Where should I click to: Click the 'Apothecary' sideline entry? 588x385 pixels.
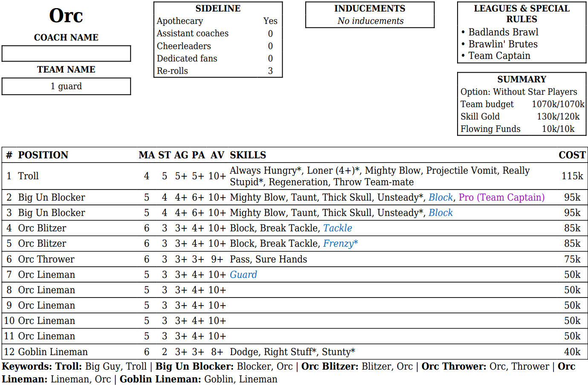click(x=180, y=21)
